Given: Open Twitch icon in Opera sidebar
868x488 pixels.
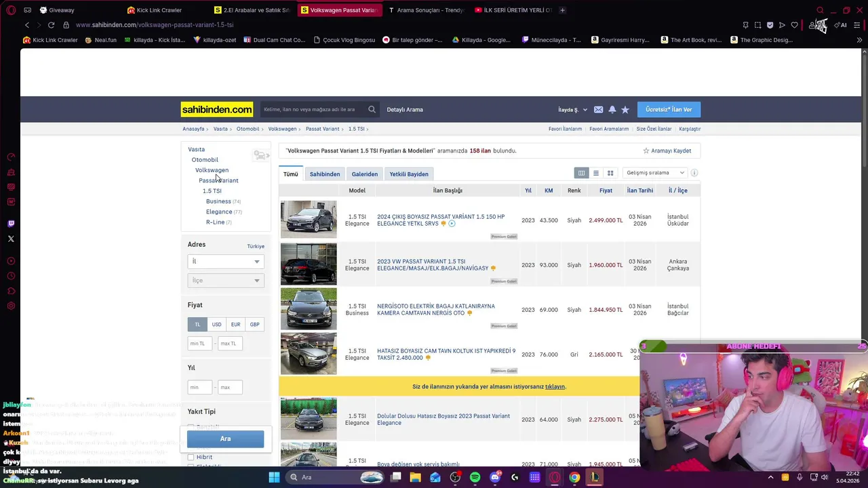Looking at the screenshot, I should click(11, 224).
